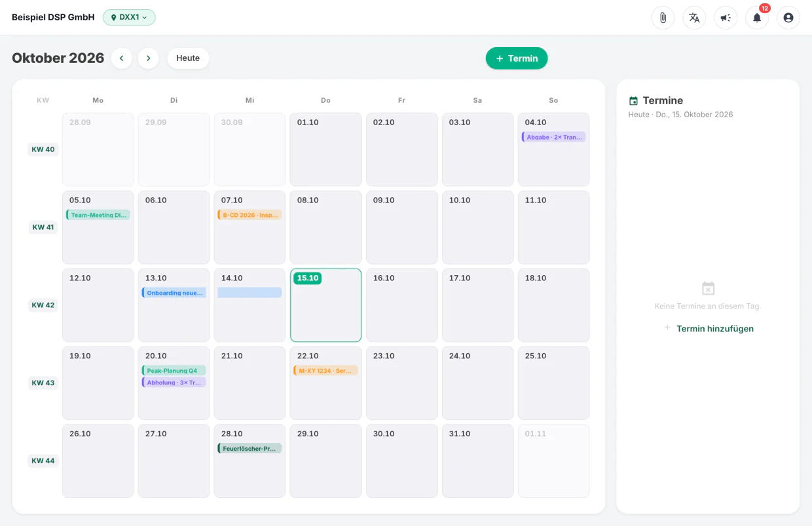The image size is (812, 526).
Task: Select the day cell 10.10
Action: click(477, 227)
